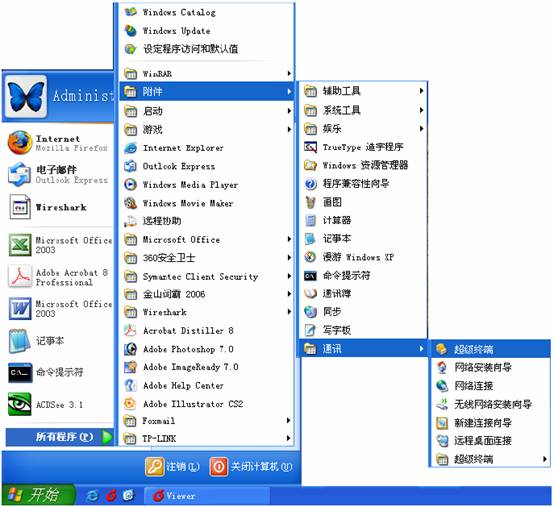Expand the 360安全卫士 submenu arrow

tap(289, 258)
